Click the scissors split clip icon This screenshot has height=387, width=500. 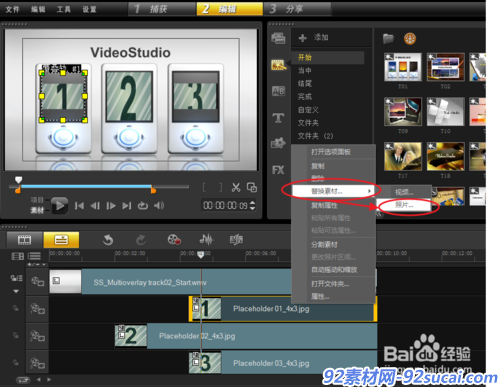pos(236,187)
